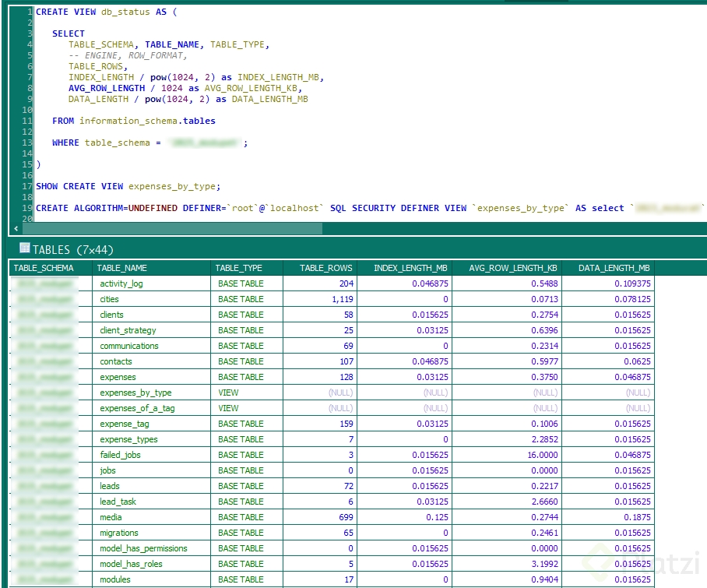The width and height of the screenshot is (707, 588).
Task: Select the expenses table name cell
Action: [151, 377]
